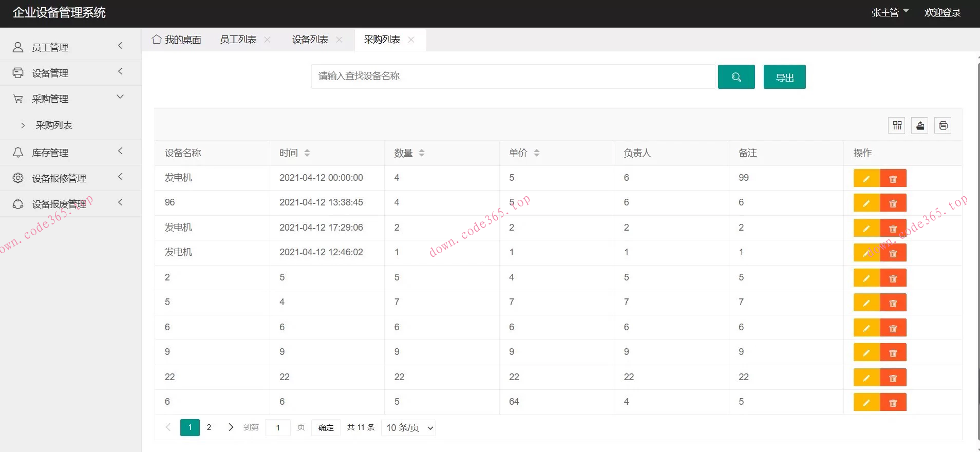This screenshot has height=452, width=980.
Task: Sort table by 时间 column
Action: tap(307, 153)
